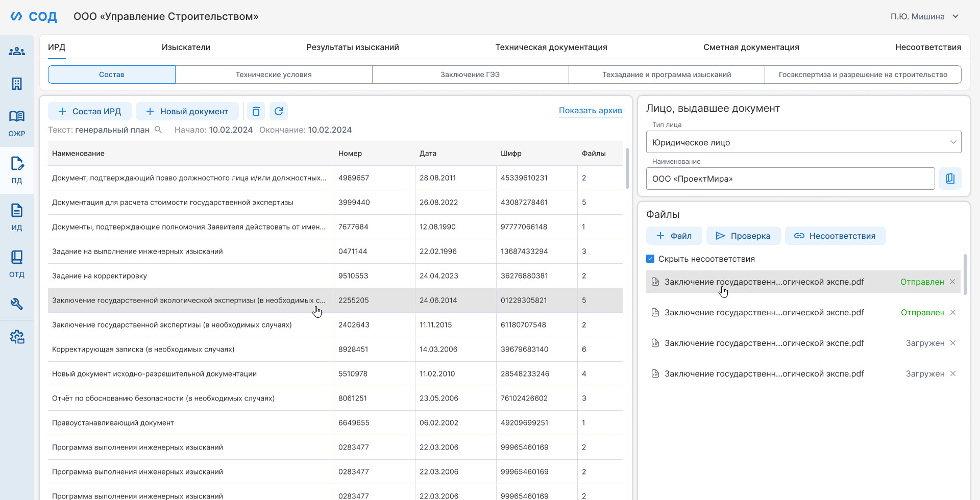Image resolution: width=980 pixels, height=500 pixels.
Task: Select the Заключение ГЭЭ sub-tab
Action: pyautogui.click(x=470, y=74)
